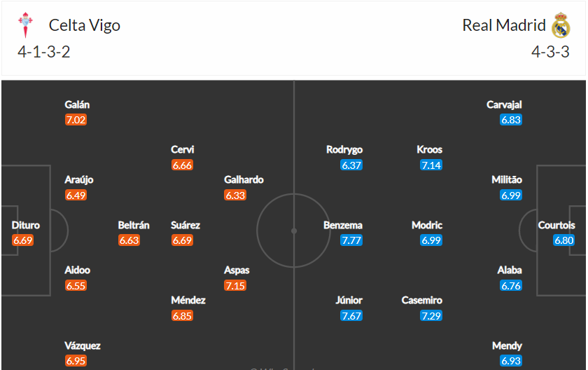This screenshot has width=588, height=370.
Task: Select Benzema's 7.77 rating badge
Action: pos(351,240)
